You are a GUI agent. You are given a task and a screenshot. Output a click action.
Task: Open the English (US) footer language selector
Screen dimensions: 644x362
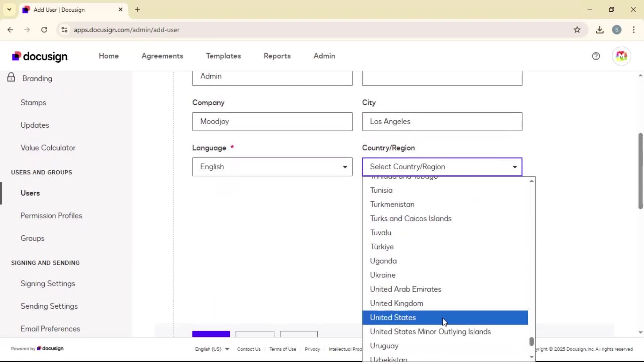pyautogui.click(x=212, y=349)
